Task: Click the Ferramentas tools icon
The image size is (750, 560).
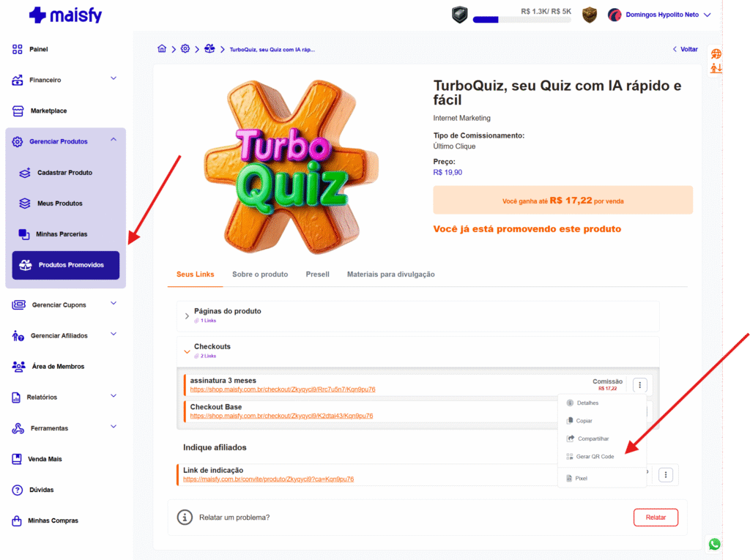Action: (18, 428)
